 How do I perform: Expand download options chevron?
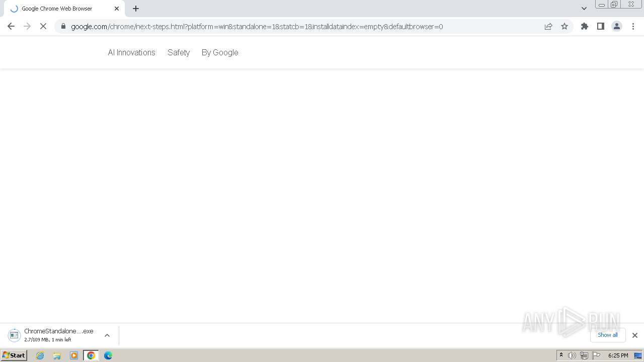(107, 335)
